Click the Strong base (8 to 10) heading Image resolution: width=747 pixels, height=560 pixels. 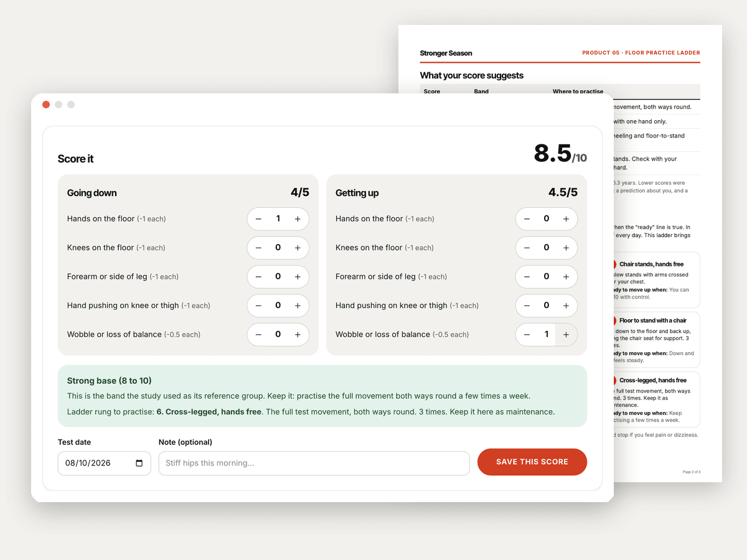click(x=110, y=381)
